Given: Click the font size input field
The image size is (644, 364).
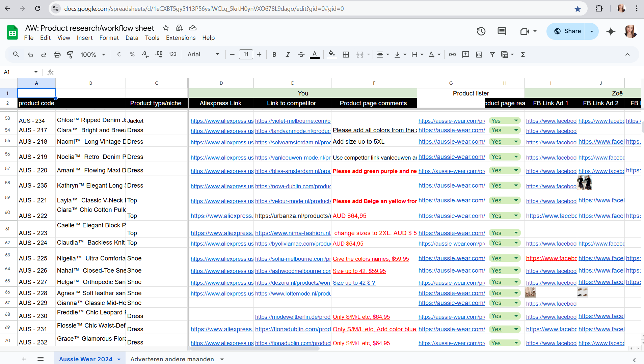Looking at the screenshot, I should coord(246,54).
